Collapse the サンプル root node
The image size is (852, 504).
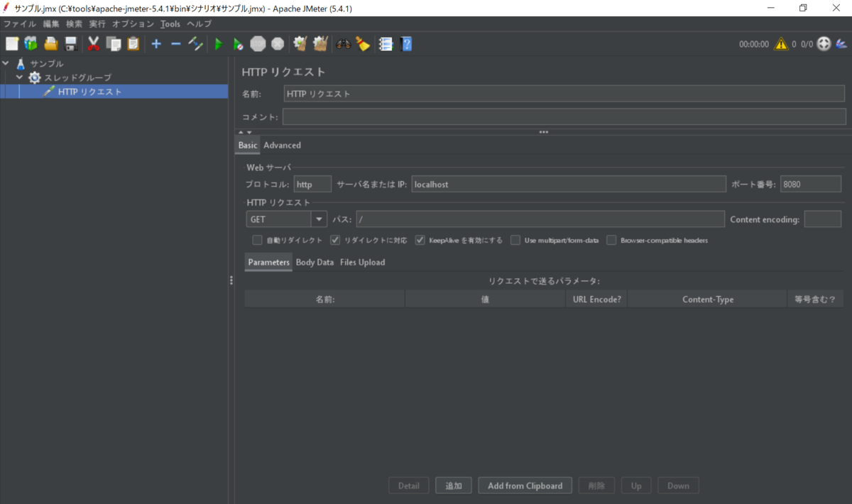tap(7, 63)
